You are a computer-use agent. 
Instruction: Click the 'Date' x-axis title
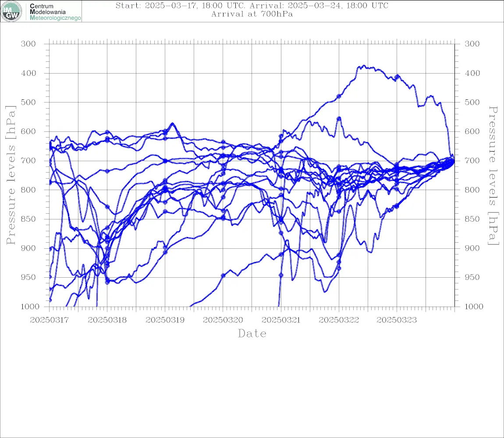(x=252, y=333)
